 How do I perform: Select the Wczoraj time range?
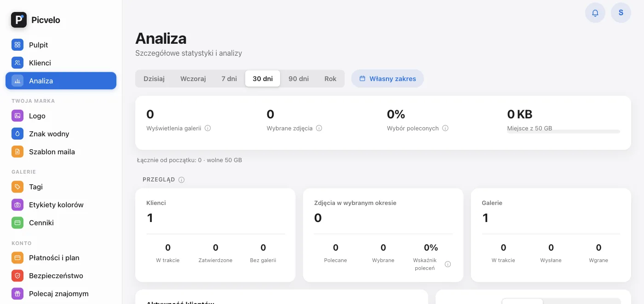click(x=193, y=78)
